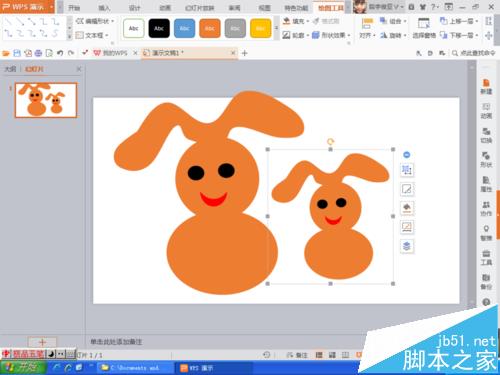Click the print preview icon

pyautogui.click(x=49, y=53)
